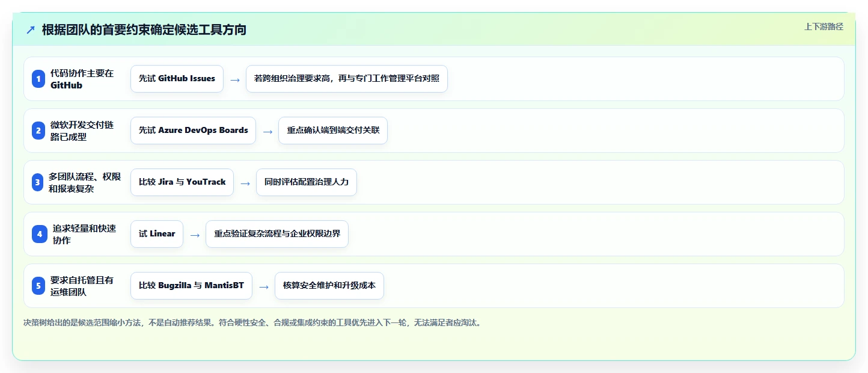Click the 试 Linear chip
This screenshot has height=373, width=868.
pyautogui.click(x=157, y=234)
